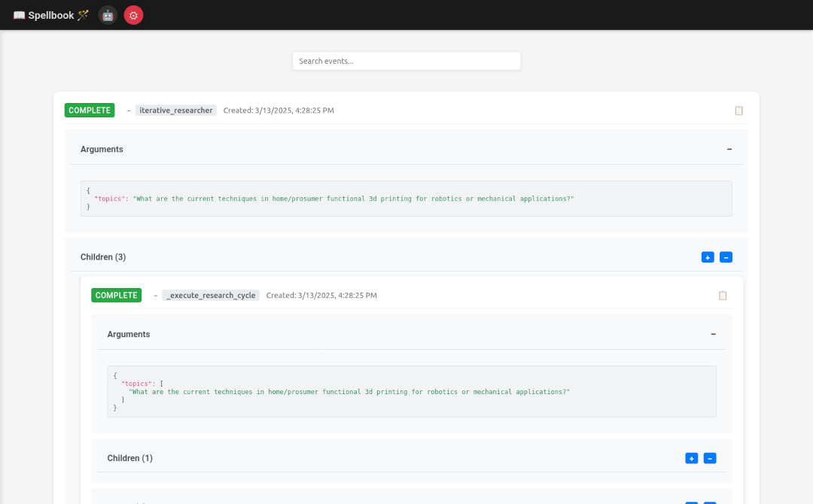Select the _execute_research_cycle name tag
The height and width of the screenshot is (504, 813).
click(x=211, y=296)
